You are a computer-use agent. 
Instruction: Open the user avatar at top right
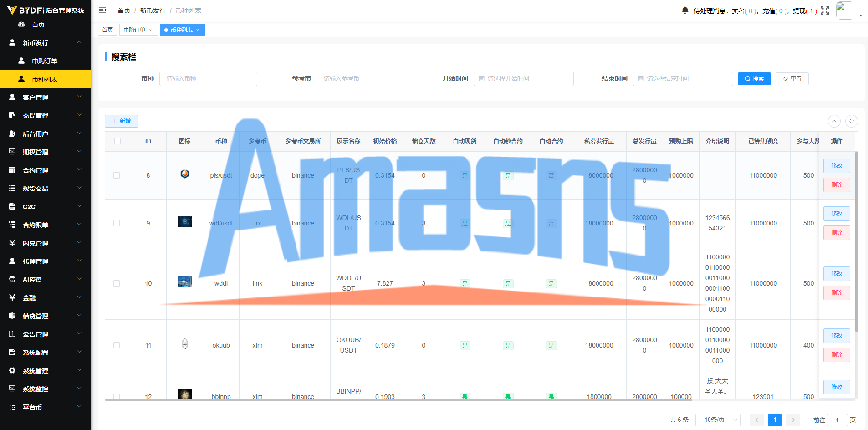[845, 10]
